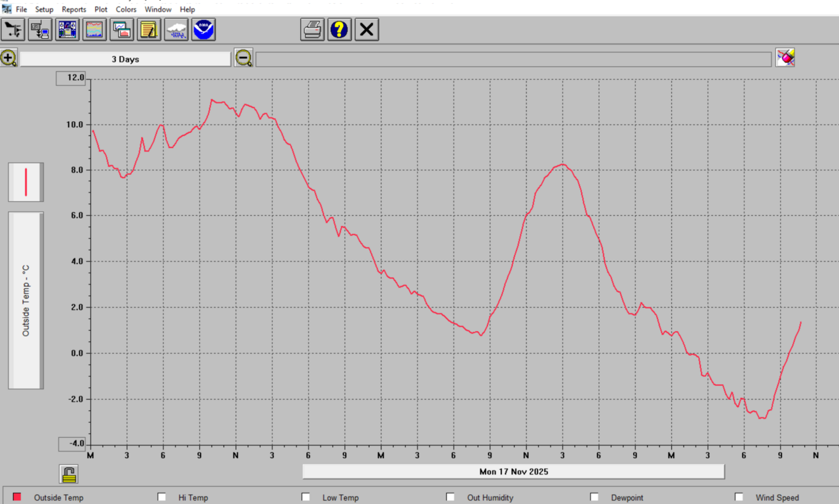Toggle the Wind Speed checkbox

point(739,497)
